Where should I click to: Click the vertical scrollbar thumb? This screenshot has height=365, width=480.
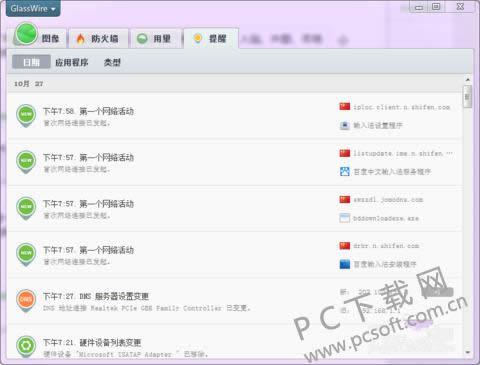pyautogui.click(x=467, y=97)
